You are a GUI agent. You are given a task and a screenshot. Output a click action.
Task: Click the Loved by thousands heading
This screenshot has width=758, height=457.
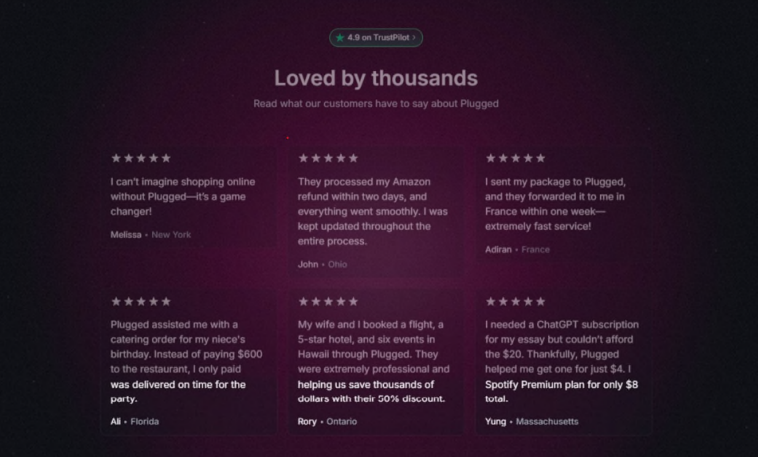[376, 78]
